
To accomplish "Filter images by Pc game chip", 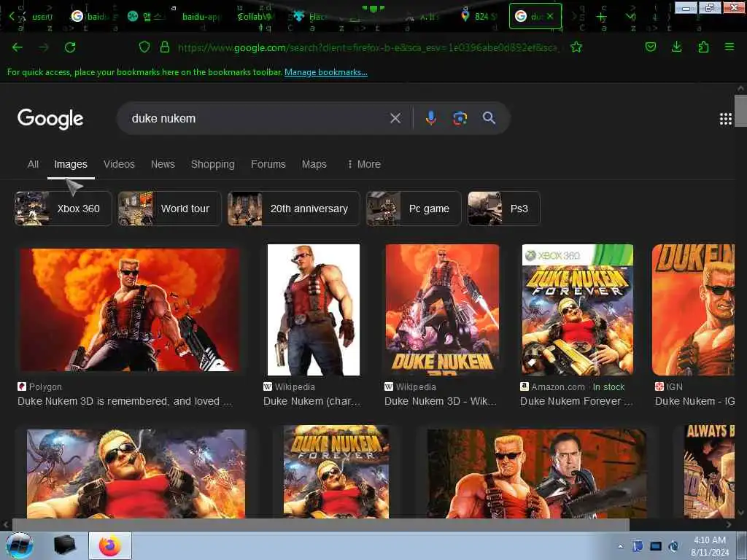I will click(x=414, y=209).
